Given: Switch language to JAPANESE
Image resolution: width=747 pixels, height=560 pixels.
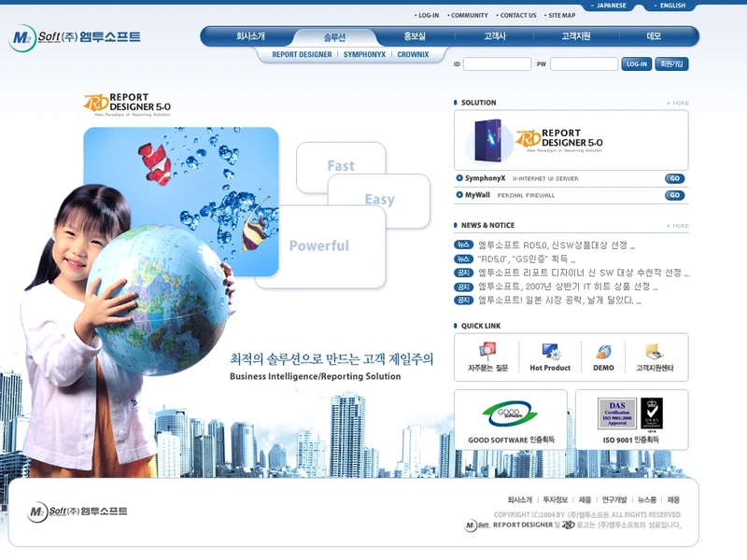Looking at the screenshot, I should [612, 6].
